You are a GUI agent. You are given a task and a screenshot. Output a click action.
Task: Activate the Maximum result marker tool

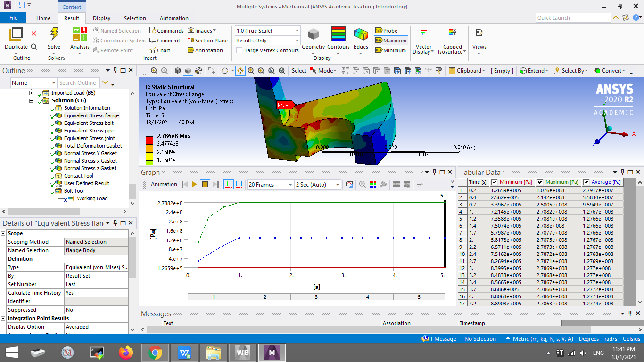pos(393,40)
